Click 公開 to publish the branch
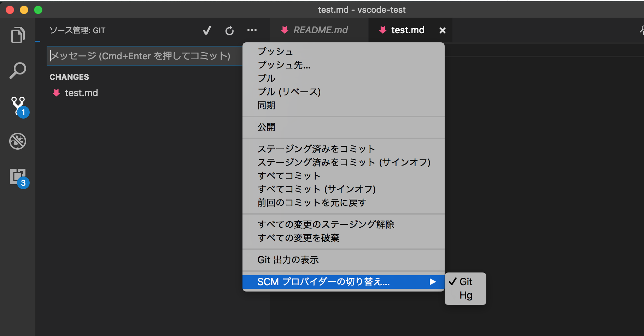The image size is (644, 336). point(267,127)
